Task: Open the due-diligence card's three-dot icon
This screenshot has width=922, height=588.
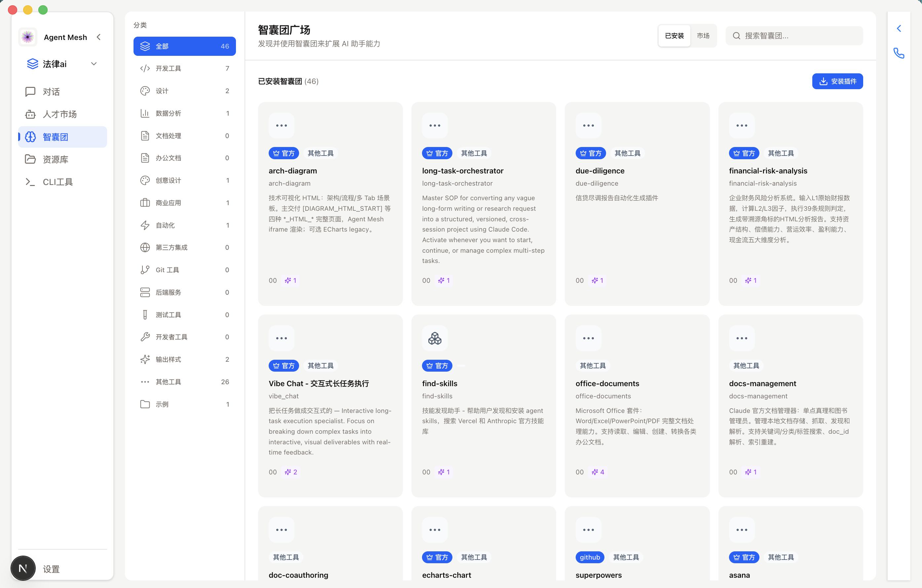Action: click(588, 126)
